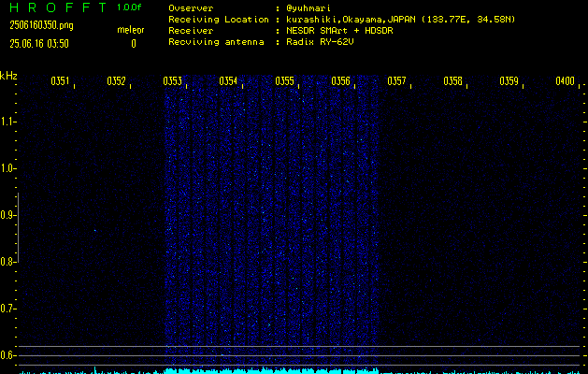Click the meteor count value 0
The image size is (588, 374).
(134, 44)
